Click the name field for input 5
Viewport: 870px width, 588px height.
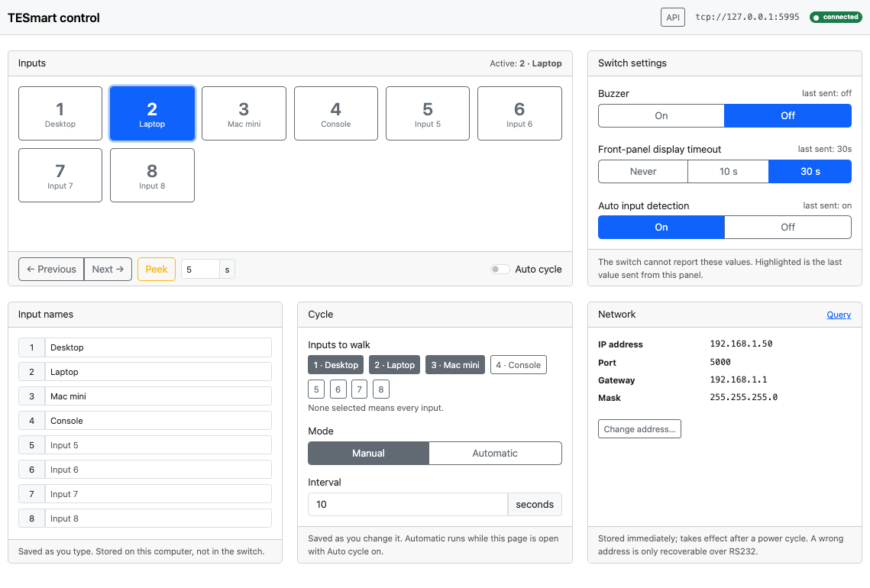click(158, 445)
